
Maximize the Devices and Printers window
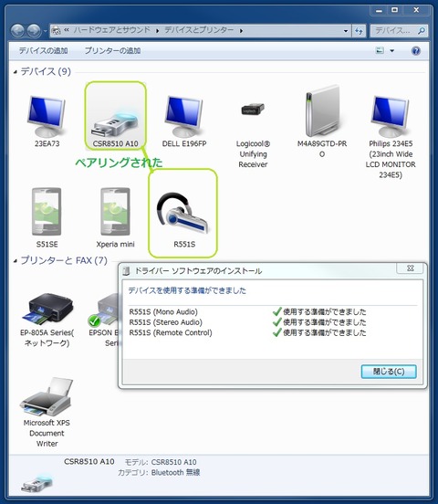394,10
